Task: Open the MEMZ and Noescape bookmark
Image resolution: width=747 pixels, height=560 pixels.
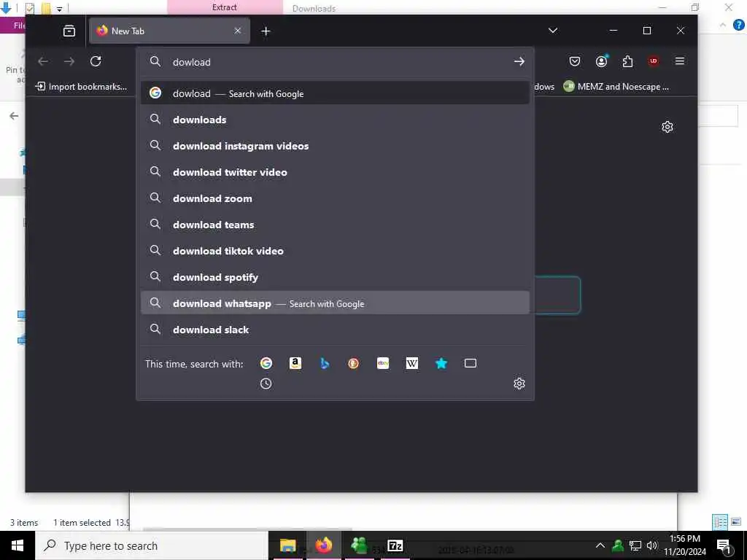Action: (616, 87)
